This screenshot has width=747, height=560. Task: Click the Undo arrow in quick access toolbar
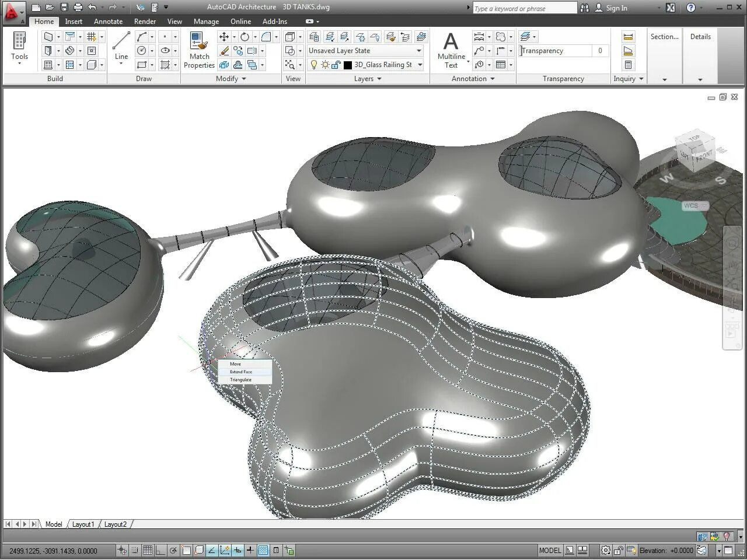[x=92, y=8]
